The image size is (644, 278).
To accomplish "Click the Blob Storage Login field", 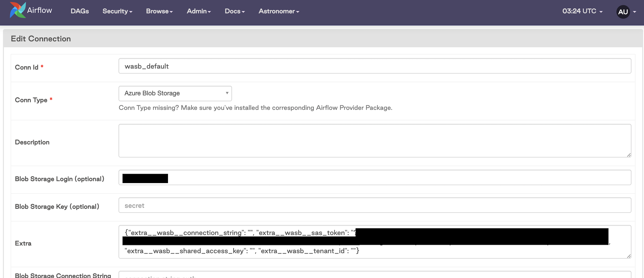I will click(x=375, y=177).
